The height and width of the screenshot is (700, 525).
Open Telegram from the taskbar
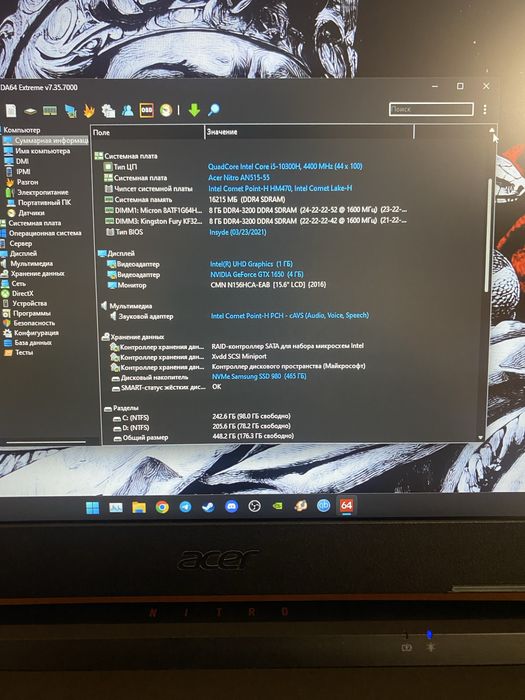coord(185,507)
